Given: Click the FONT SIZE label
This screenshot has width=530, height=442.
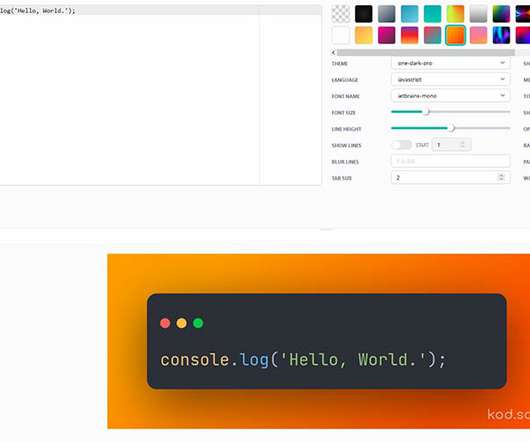Looking at the screenshot, I should [343, 113].
